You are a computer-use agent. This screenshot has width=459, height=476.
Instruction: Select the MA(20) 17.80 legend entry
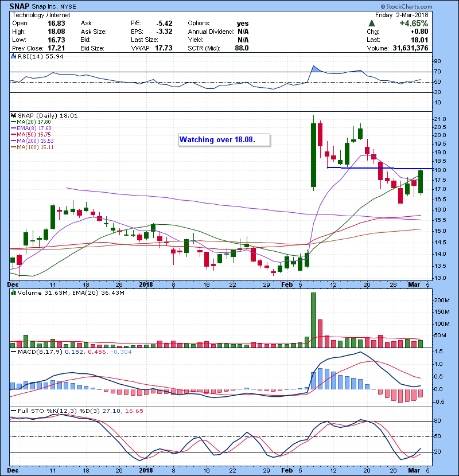31,122
